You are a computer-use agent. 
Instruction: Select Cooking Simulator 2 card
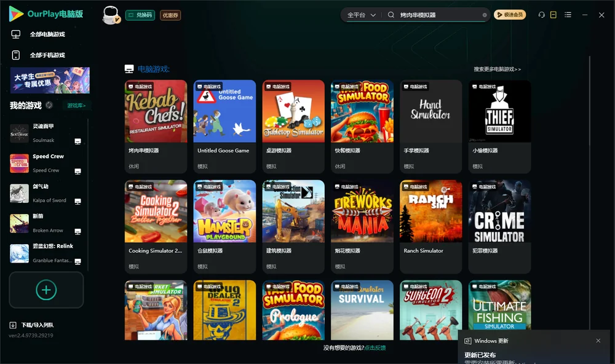click(x=156, y=227)
